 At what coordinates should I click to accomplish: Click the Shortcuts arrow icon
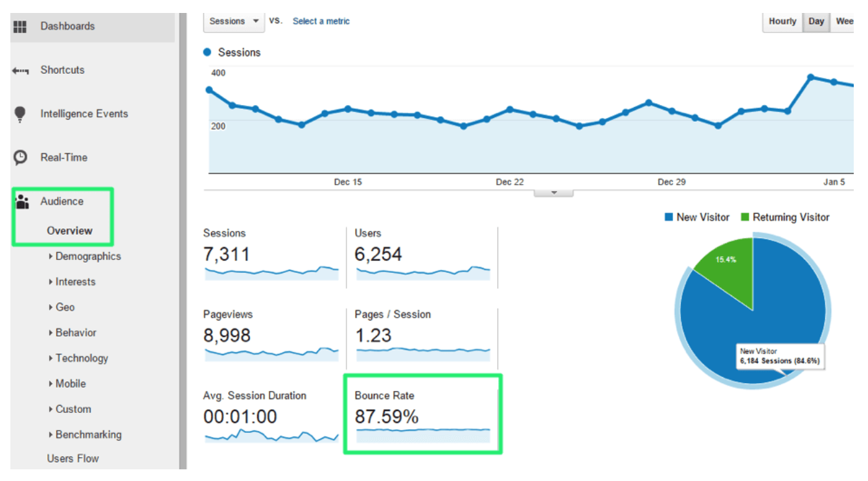coord(20,71)
